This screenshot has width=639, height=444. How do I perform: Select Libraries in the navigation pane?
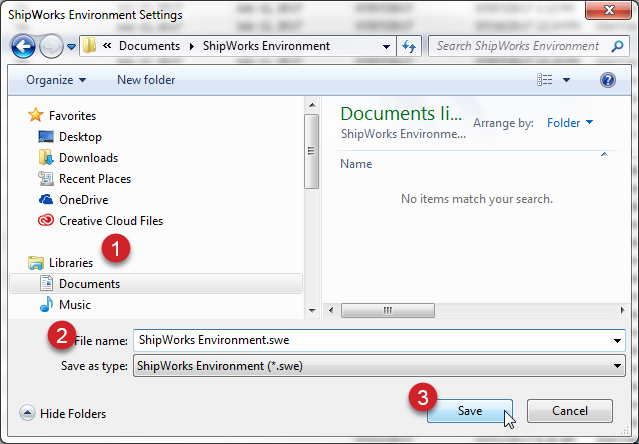click(x=71, y=263)
